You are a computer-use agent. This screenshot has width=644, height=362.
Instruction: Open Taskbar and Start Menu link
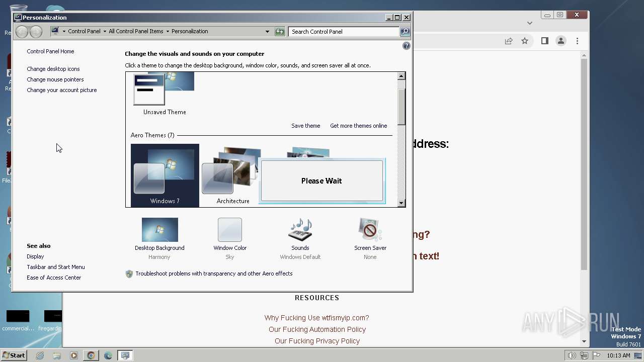(56, 267)
